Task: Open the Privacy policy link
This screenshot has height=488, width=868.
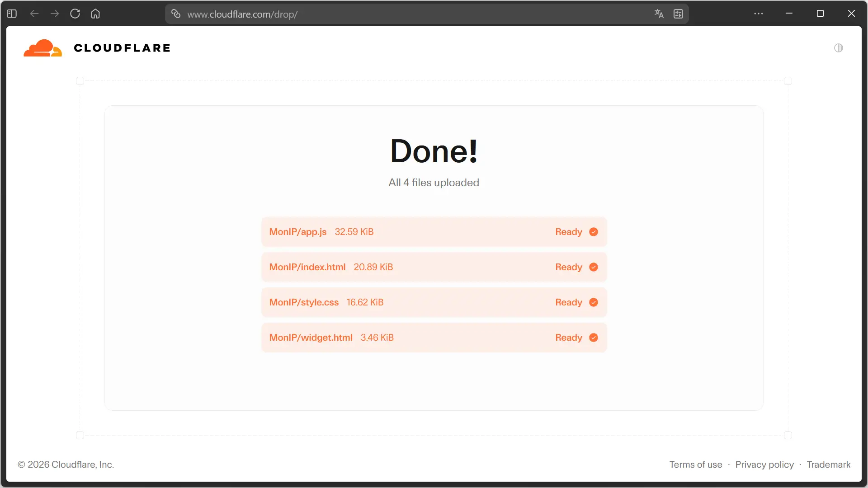Action: pyautogui.click(x=764, y=465)
